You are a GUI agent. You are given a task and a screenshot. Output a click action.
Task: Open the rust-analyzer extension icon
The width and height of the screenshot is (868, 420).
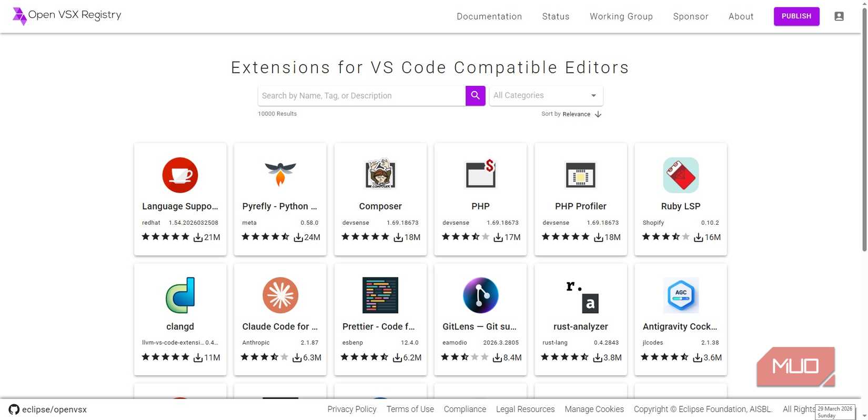[580, 295]
